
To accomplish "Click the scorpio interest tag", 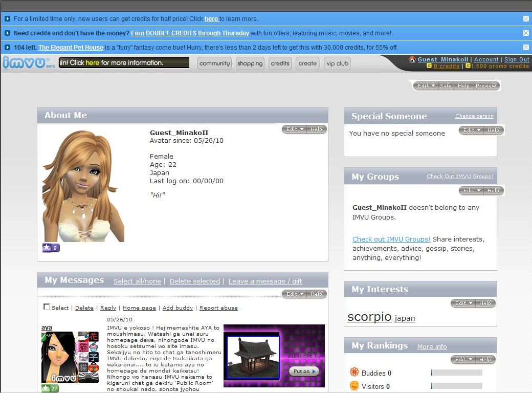I will pyautogui.click(x=369, y=316).
